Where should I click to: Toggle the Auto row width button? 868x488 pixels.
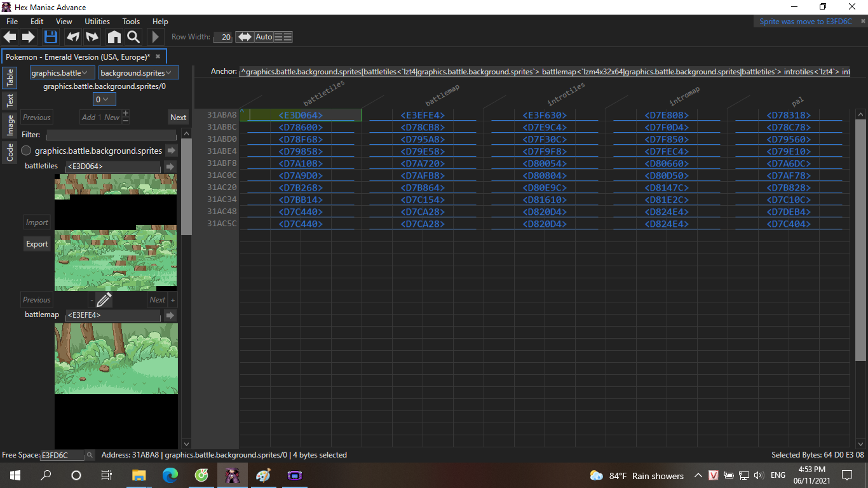(x=264, y=37)
